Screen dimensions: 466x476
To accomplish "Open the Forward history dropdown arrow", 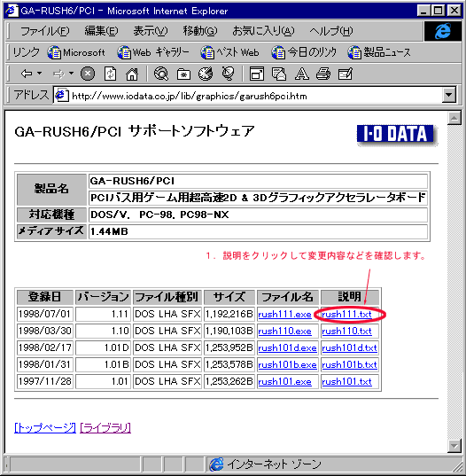I will pos(71,74).
